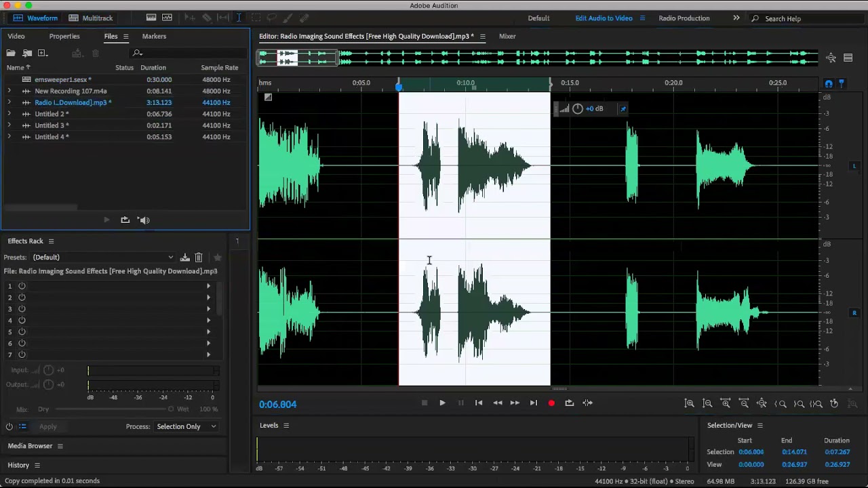Toggle the effects rack main power
The width and height of the screenshot is (868, 488).
pos(9,426)
